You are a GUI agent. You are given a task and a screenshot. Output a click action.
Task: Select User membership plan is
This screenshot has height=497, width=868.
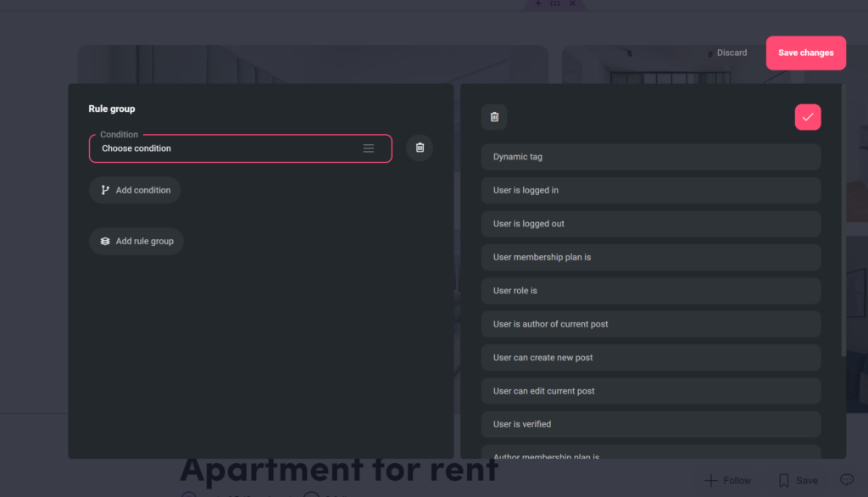click(650, 257)
